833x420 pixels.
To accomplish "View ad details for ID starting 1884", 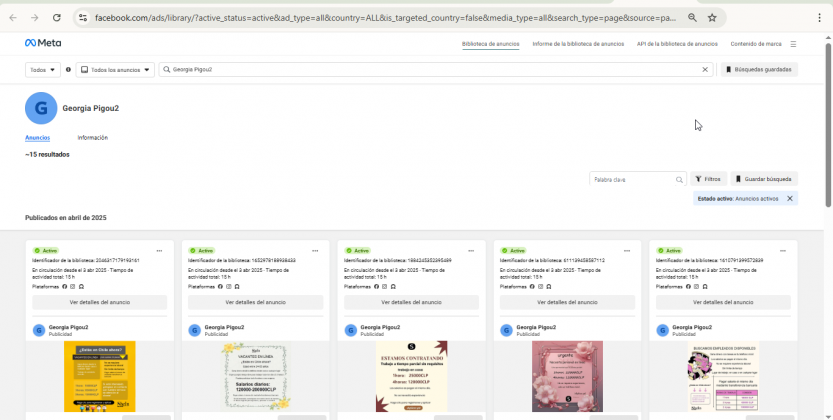I will tap(411, 302).
